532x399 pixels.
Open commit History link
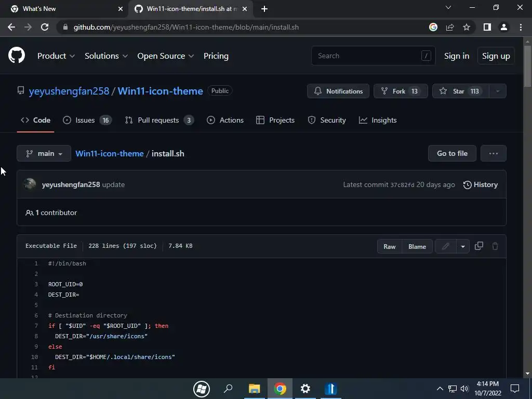point(481,184)
